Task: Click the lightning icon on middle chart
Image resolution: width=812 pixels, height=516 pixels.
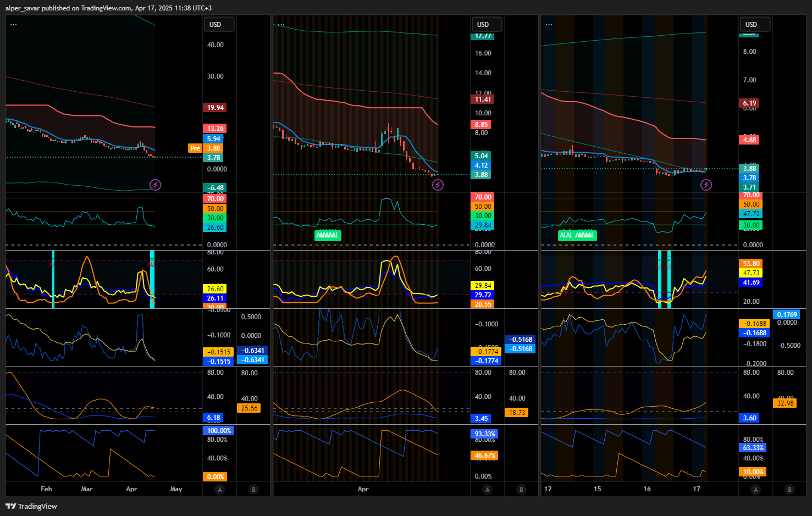Action: pos(438,185)
